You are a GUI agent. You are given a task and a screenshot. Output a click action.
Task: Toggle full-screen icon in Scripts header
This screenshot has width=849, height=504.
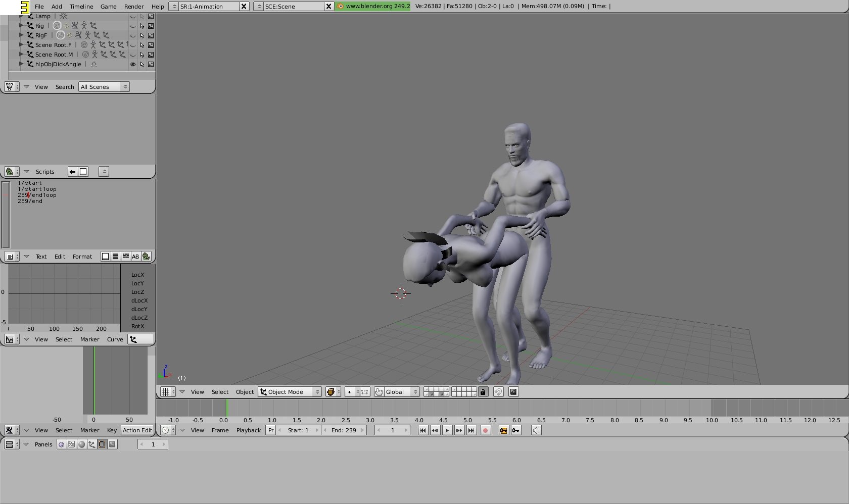click(x=83, y=172)
